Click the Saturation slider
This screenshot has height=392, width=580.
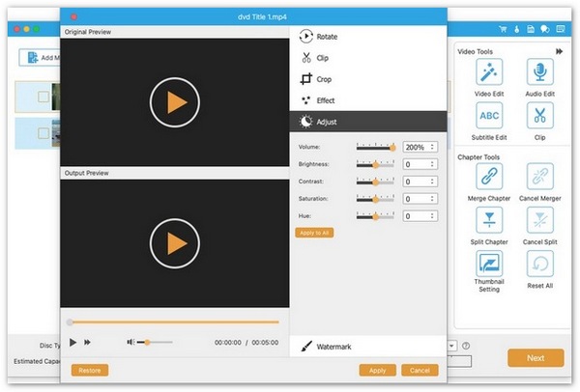click(x=375, y=199)
